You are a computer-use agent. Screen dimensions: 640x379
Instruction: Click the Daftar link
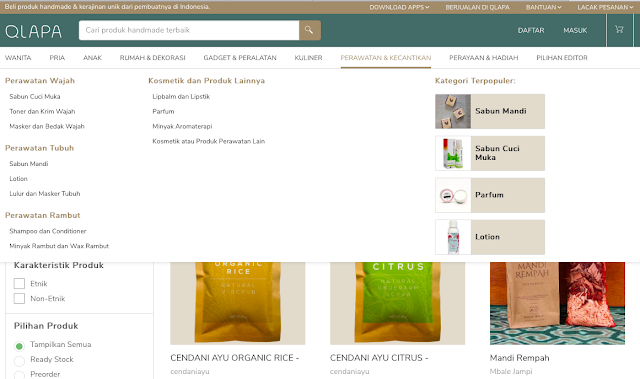tap(531, 31)
